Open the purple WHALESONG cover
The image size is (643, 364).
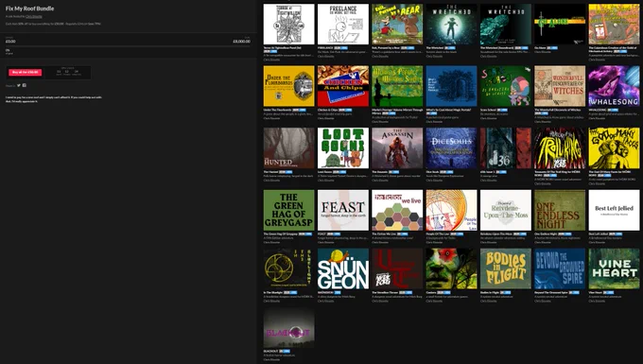tap(614, 86)
